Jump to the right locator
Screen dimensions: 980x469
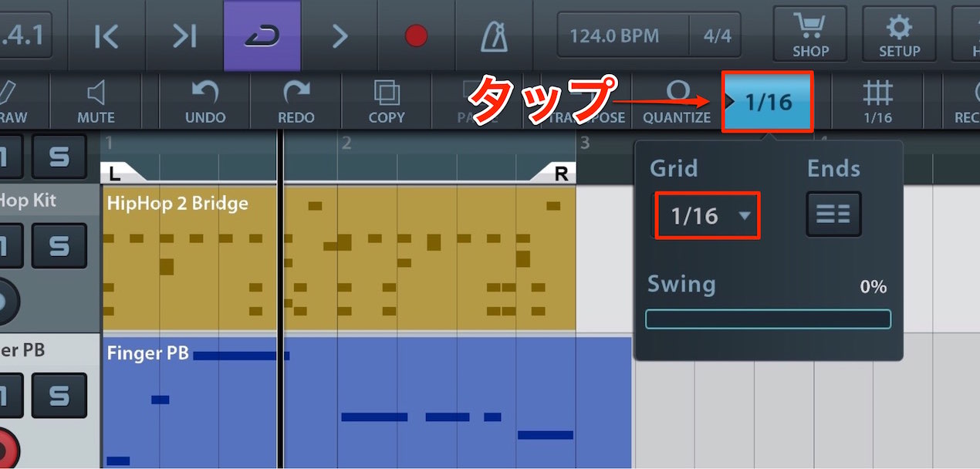click(x=184, y=35)
